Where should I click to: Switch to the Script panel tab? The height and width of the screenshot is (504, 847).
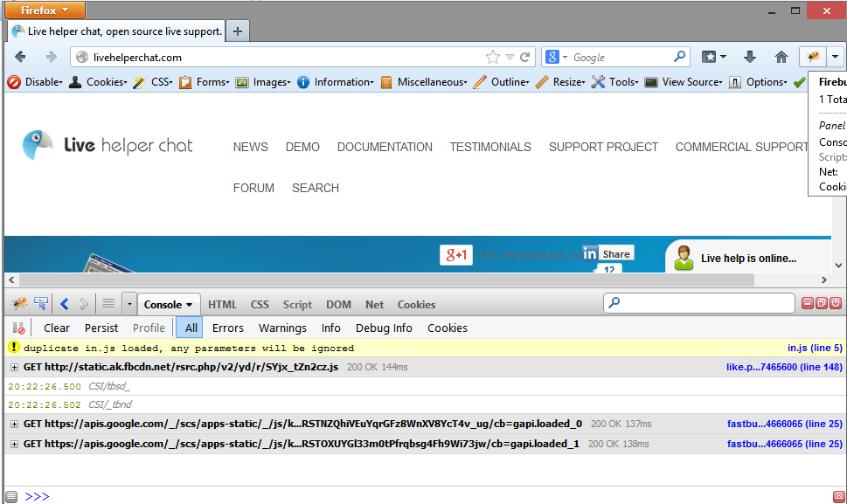[297, 304]
